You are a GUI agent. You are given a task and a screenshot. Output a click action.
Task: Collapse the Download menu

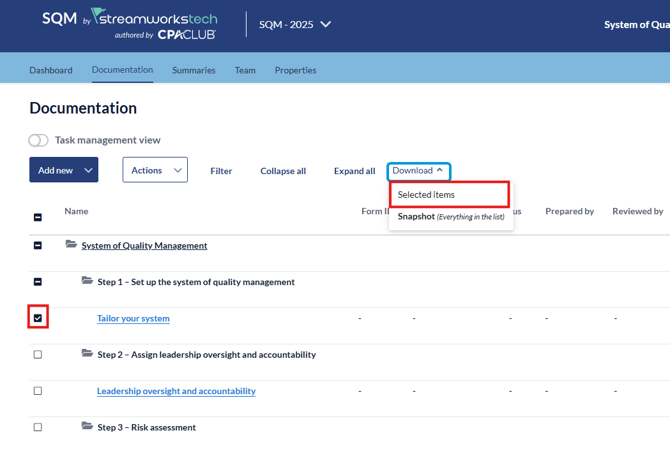pos(418,171)
